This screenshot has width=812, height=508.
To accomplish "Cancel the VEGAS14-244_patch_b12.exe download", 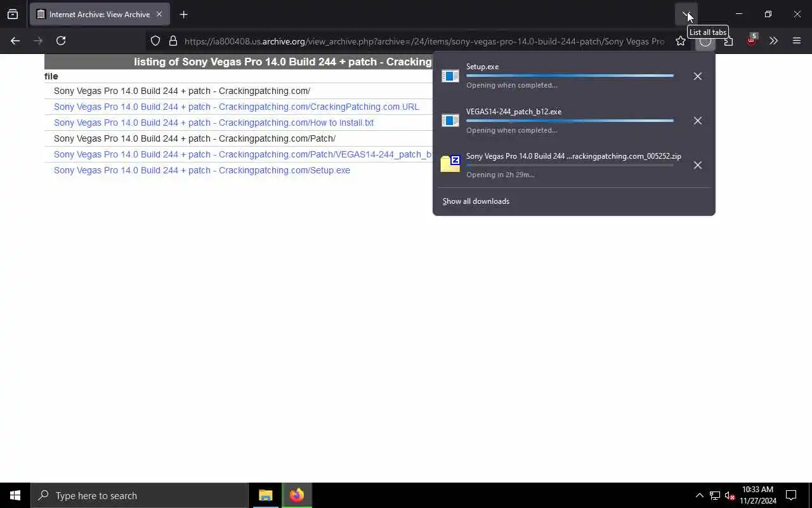I will [697, 121].
